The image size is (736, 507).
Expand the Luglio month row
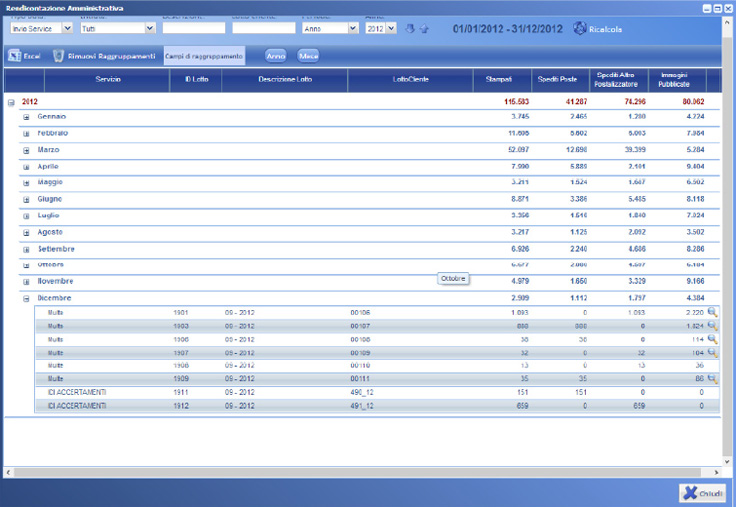point(26,216)
